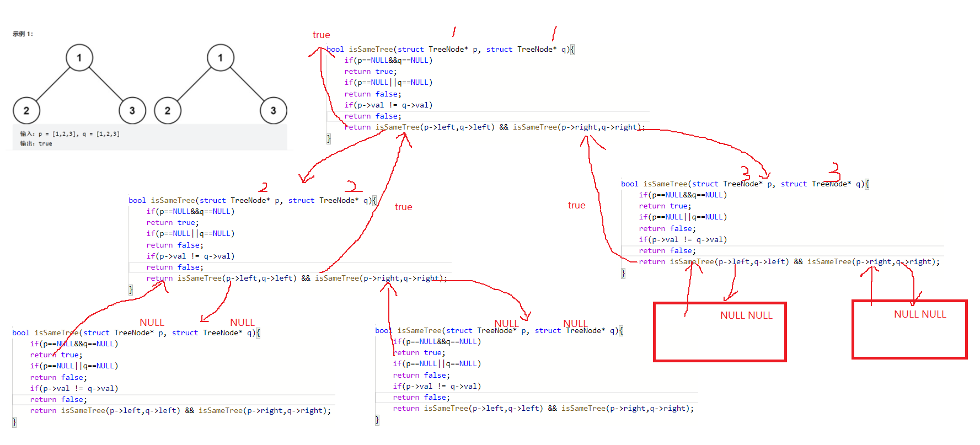Image resolution: width=980 pixels, height=445 pixels.
Task: Click "if(p->val != q->val)" in middle-left code block
Action: (x=190, y=256)
